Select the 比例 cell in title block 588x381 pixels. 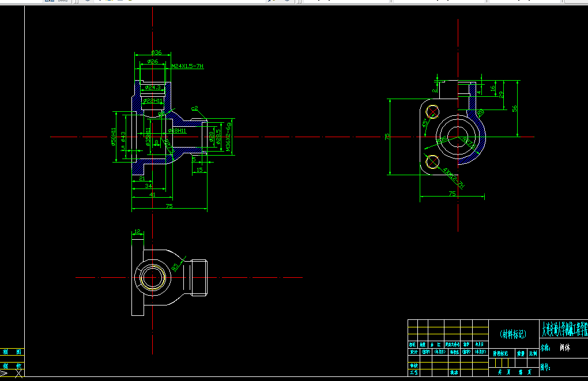pyautogui.click(x=533, y=353)
